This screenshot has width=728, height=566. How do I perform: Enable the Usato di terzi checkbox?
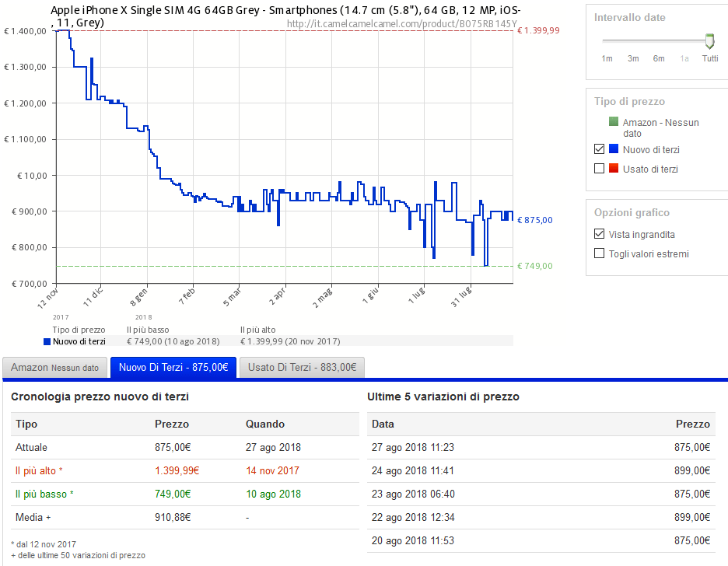[x=599, y=169]
